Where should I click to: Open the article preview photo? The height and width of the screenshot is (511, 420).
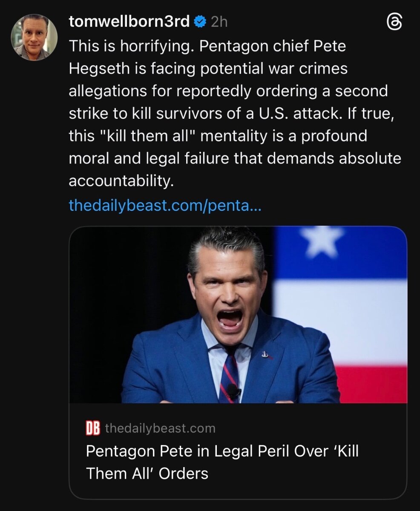point(238,315)
